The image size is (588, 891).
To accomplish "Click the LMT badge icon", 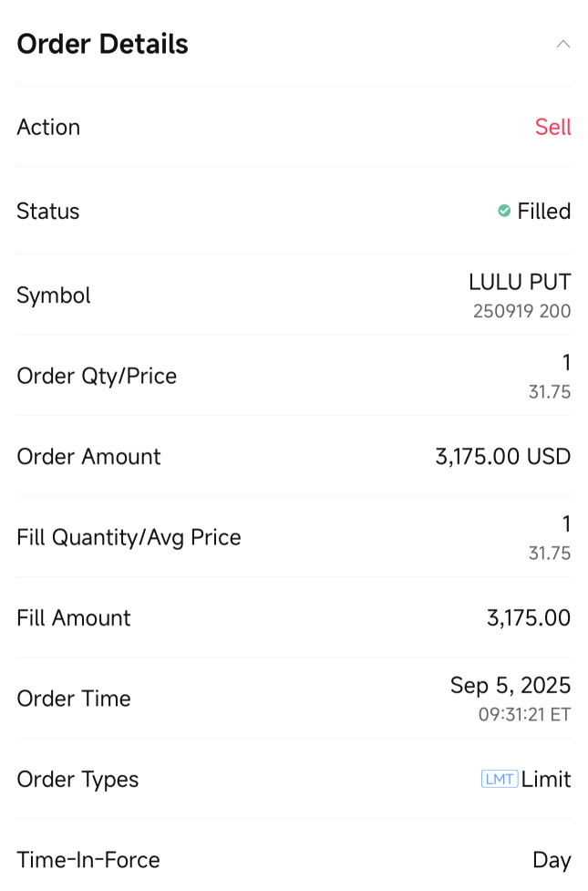I will (x=499, y=779).
